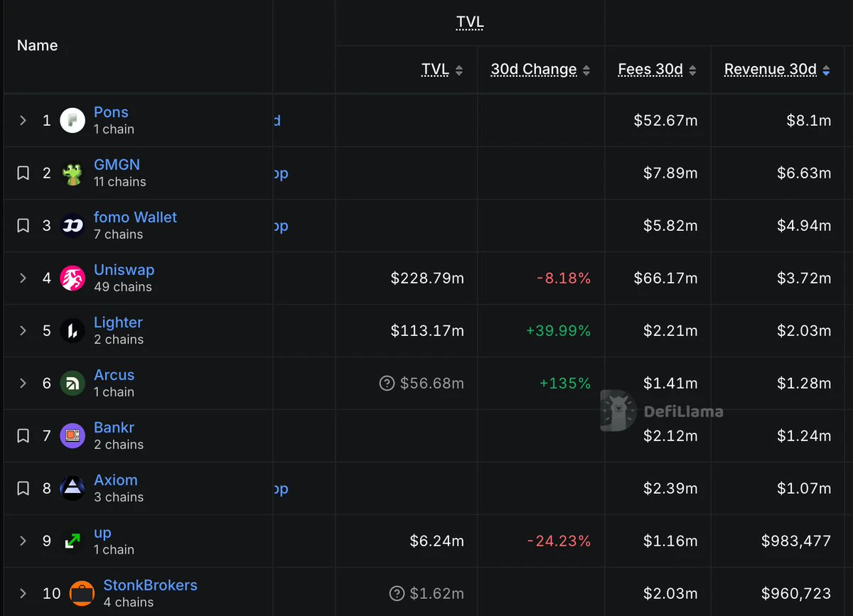Click the fomo Wallet logo

[x=73, y=226]
